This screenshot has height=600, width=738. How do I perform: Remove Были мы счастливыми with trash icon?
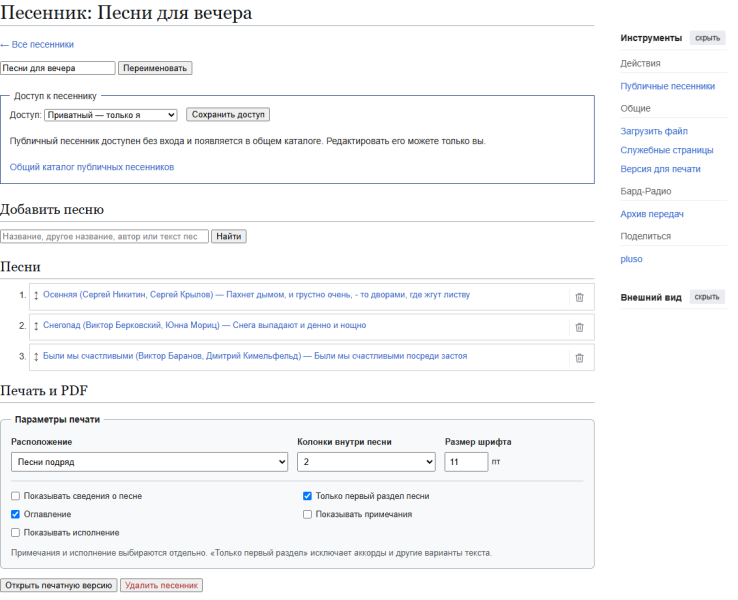(x=579, y=358)
